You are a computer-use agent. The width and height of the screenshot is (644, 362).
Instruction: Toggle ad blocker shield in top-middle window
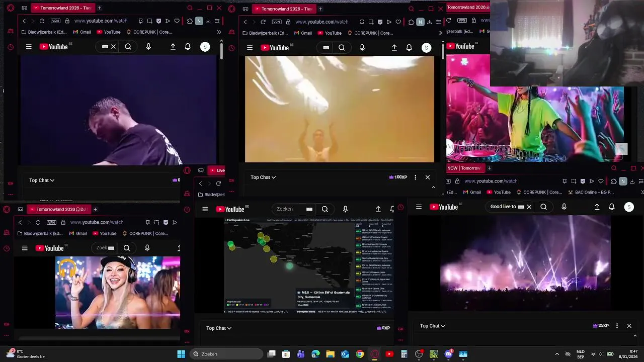[x=380, y=22]
